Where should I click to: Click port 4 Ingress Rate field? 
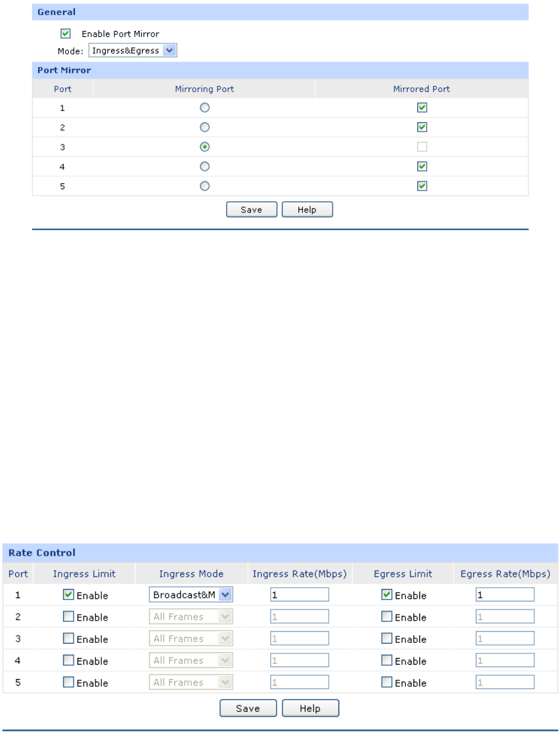coord(300,660)
